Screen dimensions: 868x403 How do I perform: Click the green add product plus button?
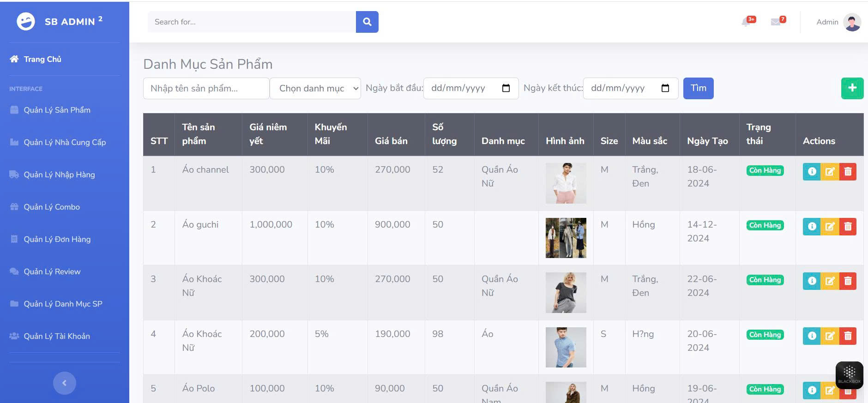(852, 88)
